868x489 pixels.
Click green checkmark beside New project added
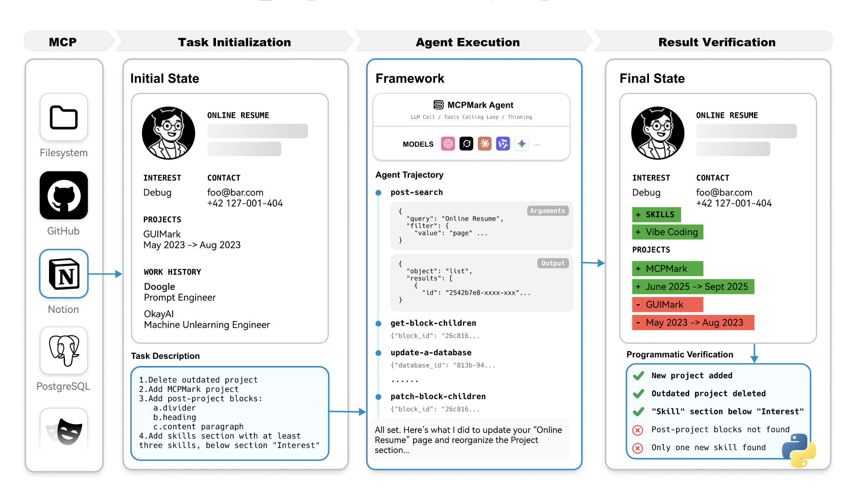pos(638,376)
